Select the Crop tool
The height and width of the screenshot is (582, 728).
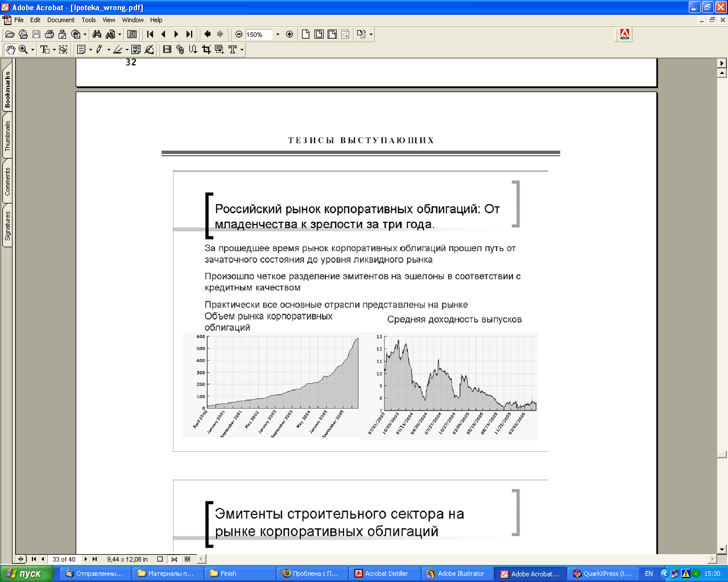[x=206, y=49]
